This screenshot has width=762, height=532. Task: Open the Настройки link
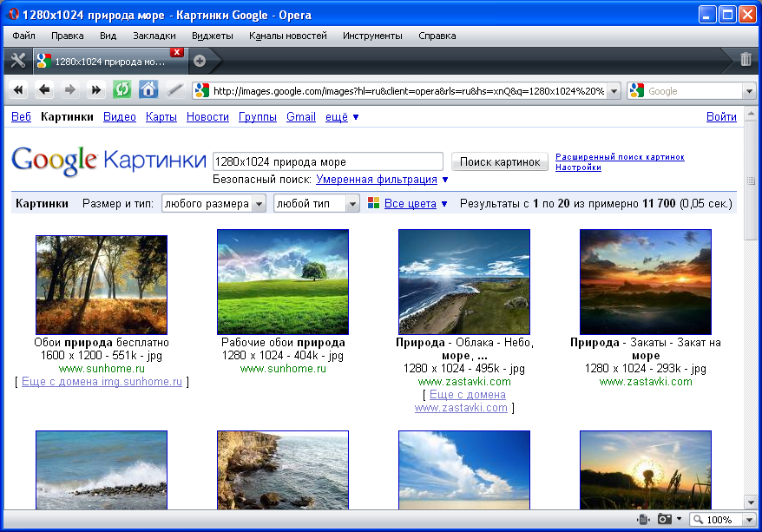pos(578,167)
